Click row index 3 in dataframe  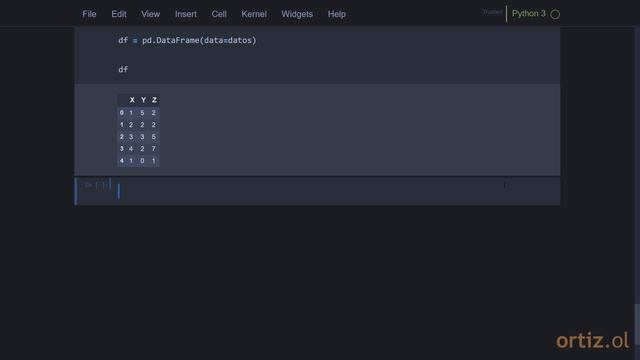pyautogui.click(x=122, y=149)
